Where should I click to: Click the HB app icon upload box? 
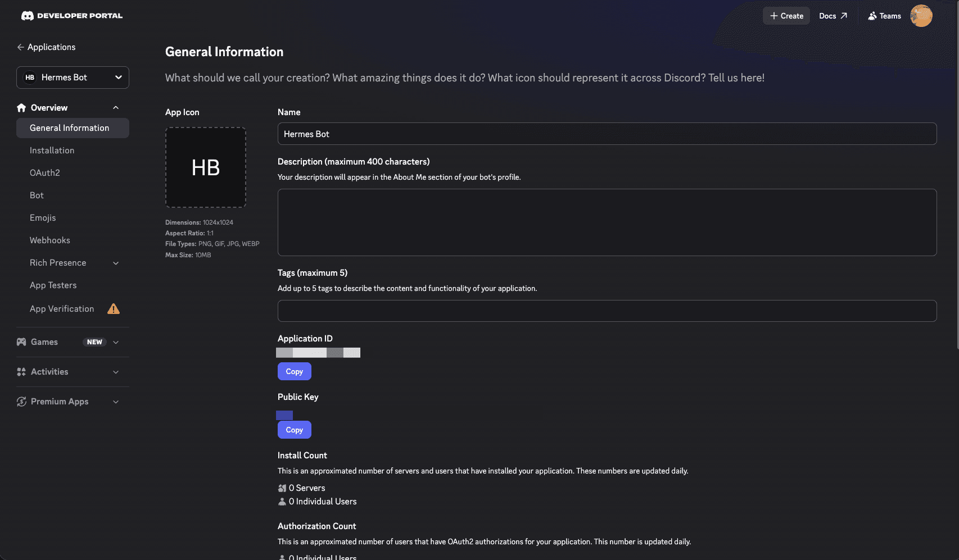click(x=206, y=167)
